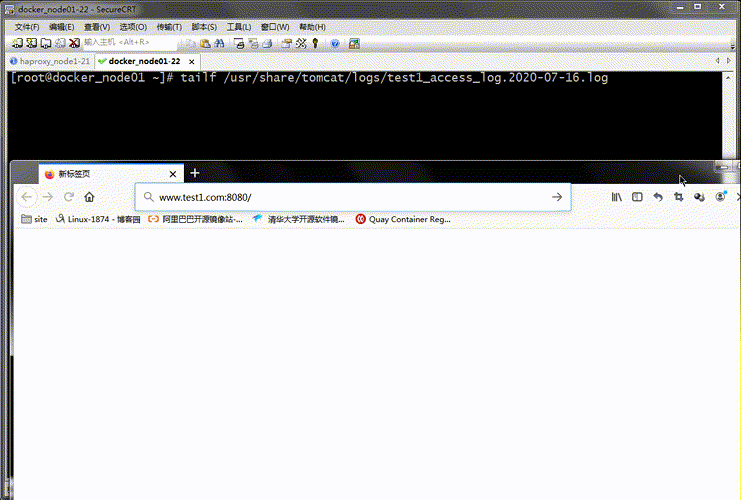Select the Firefox 新标签页 tab

(x=111, y=174)
